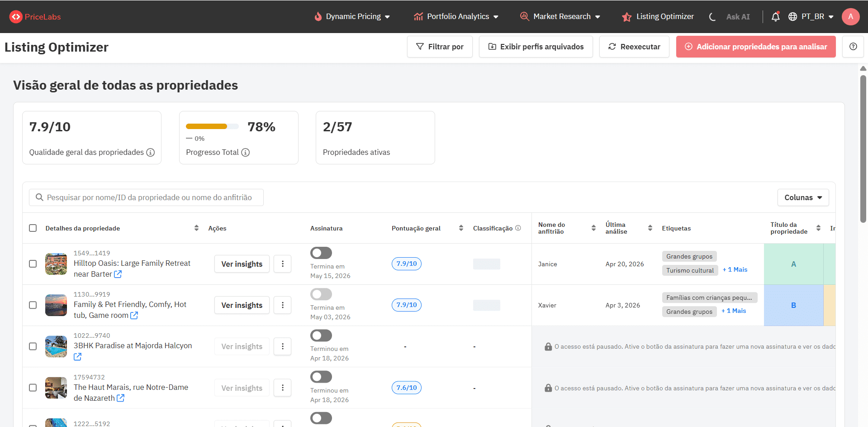
Task: Click Ver insights for The Haut Marais
Action: [x=242, y=388]
